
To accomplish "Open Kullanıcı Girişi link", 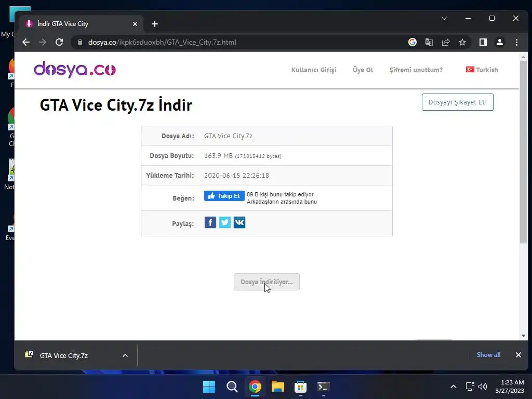I will point(314,70).
